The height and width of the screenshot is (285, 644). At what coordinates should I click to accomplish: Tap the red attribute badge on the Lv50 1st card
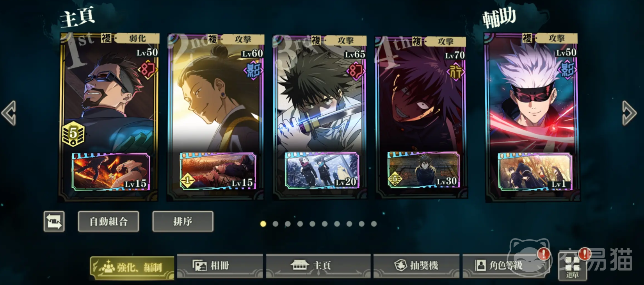click(x=148, y=70)
